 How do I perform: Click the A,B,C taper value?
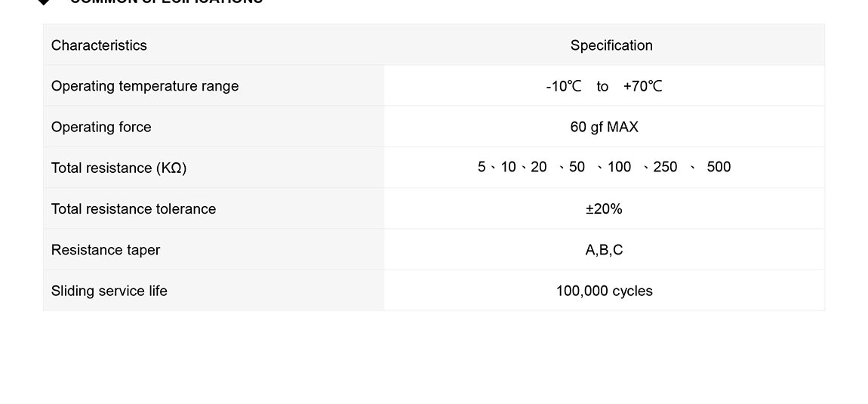coord(604,250)
